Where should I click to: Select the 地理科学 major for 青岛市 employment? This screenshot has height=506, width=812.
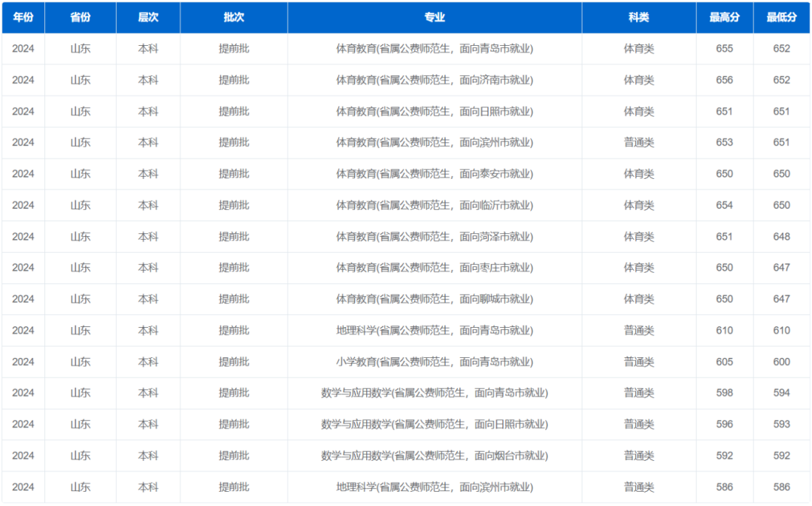click(435, 330)
